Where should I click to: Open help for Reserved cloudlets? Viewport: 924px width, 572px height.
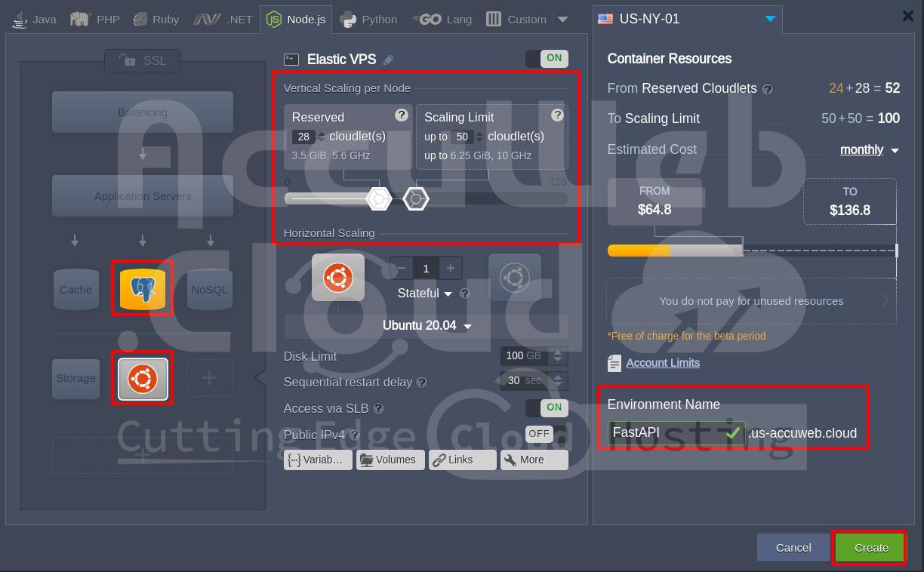tap(402, 115)
